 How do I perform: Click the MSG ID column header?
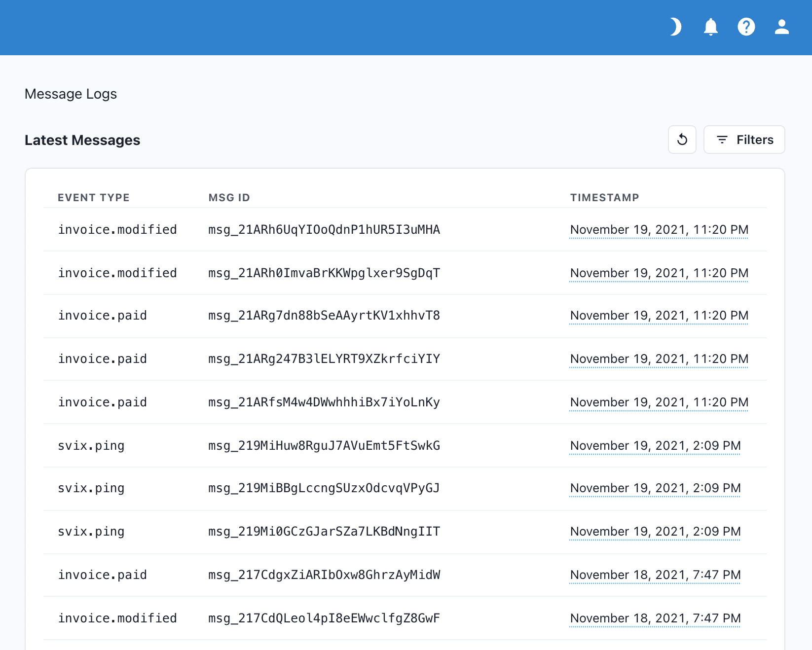click(229, 197)
